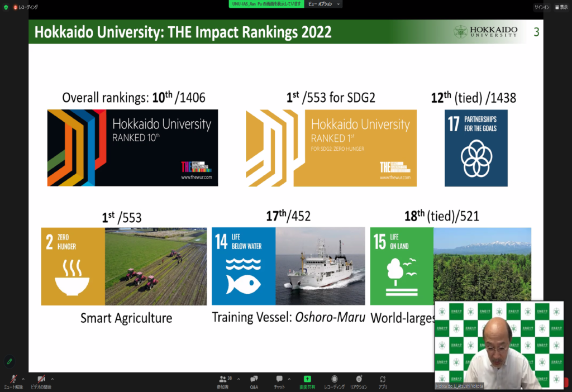Expand the caret next to participants
Image resolution: width=572 pixels, height=392 pixels.
click(239, 379)
